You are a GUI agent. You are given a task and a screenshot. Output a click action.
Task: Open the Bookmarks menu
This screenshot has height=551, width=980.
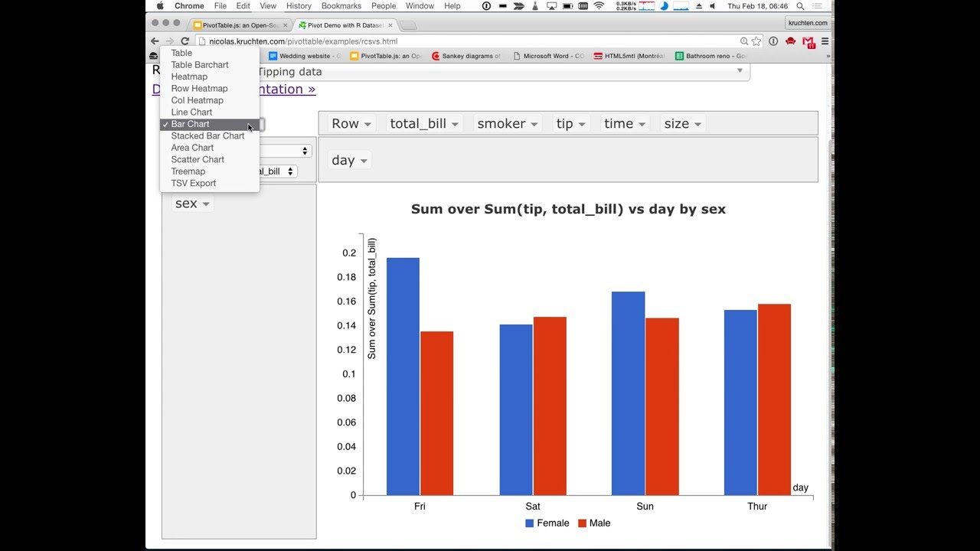[x=341, y=6]
